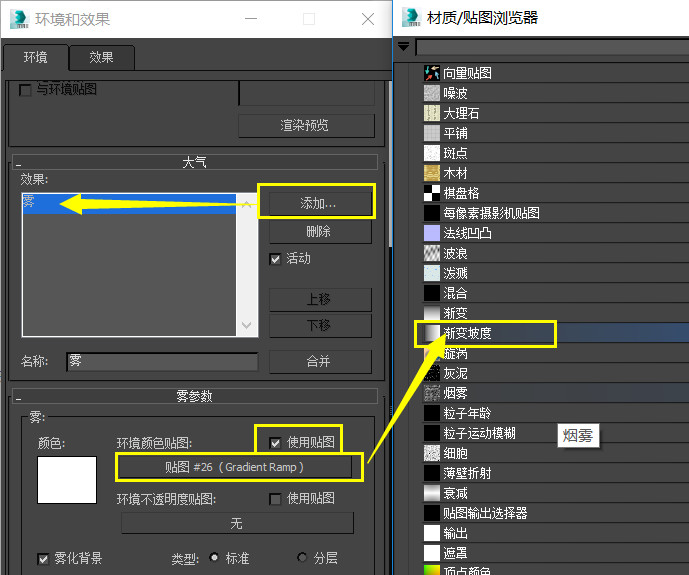Click the 渲染预览 button
This screenshot has height=575, width=689.
point(306,126)
